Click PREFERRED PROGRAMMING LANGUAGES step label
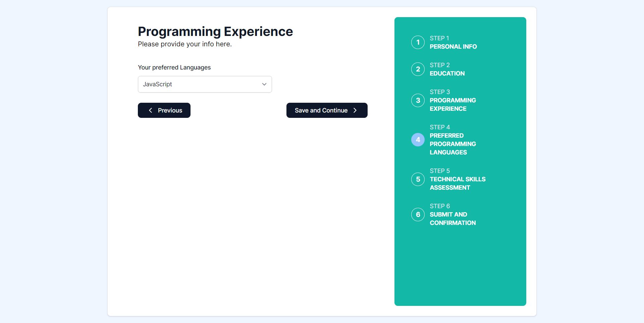644x323 pixels. pos(453,144)
